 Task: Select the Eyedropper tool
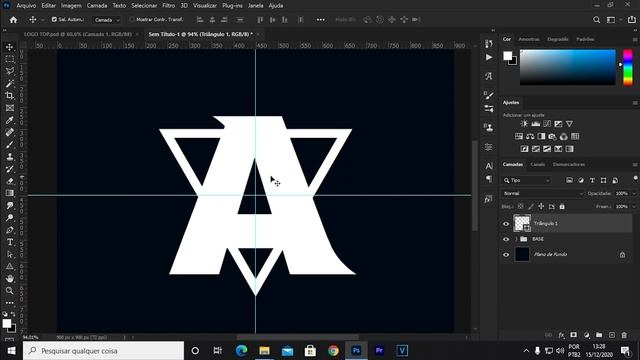9,120
